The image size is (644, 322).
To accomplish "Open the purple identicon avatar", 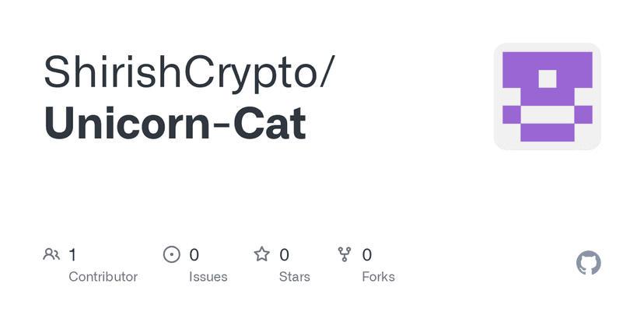I will (547, 96).
